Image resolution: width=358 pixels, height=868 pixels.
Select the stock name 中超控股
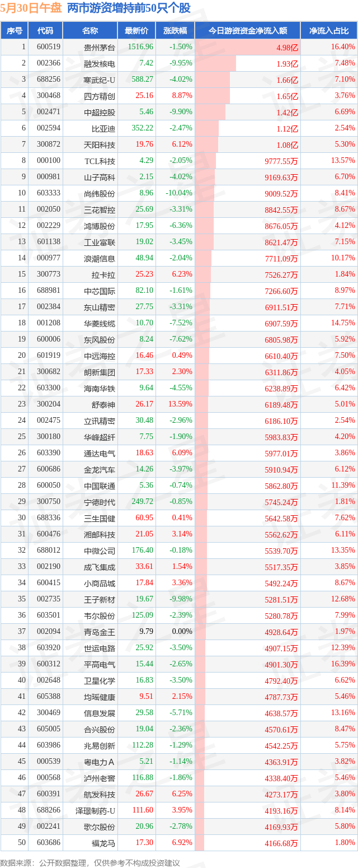coord(100,113)
